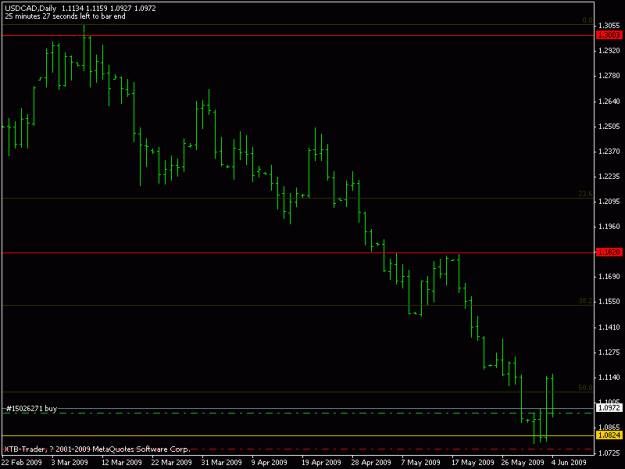Click the 38.2 Fibonacci level label

tap(585, 301)
